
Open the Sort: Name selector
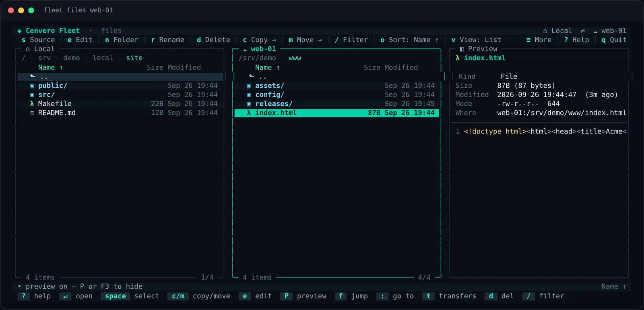[409, 40]
